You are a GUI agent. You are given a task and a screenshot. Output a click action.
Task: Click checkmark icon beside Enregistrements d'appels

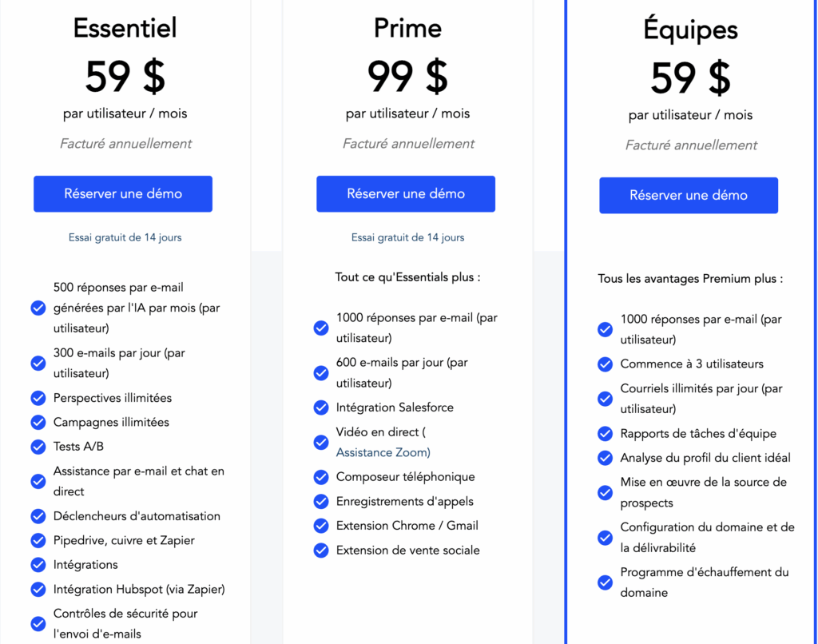(x=321, y=502)
